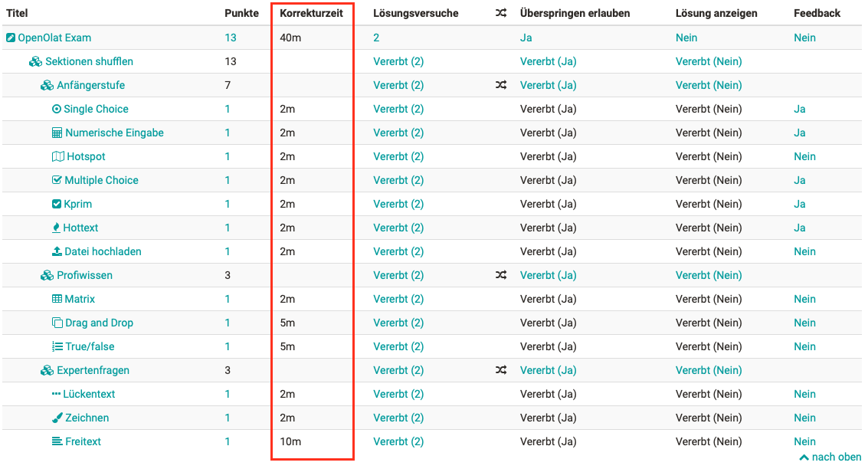Click the shuffle column header icon
This screenshot has width=868, height=469.
[501, 13]
